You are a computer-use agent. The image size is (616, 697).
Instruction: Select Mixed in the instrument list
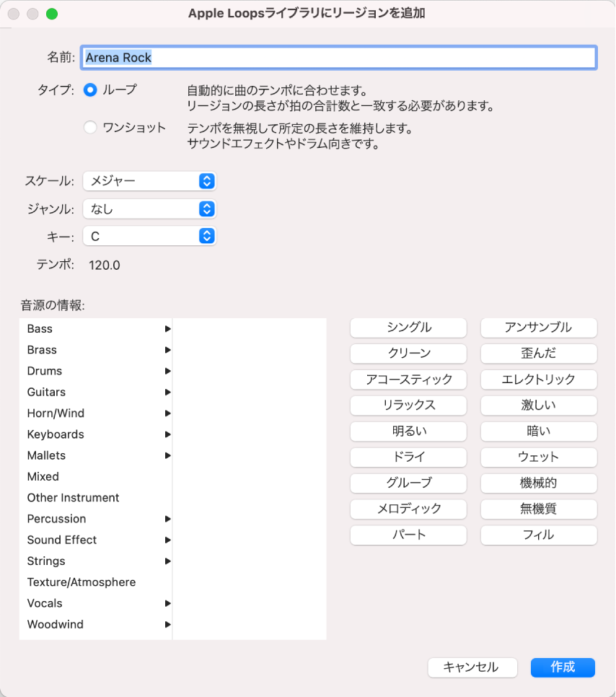point(95,476)
